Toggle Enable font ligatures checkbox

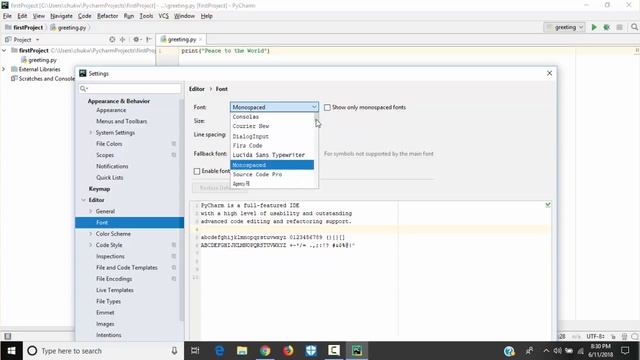pyautogui.click(x=197, y=171)
